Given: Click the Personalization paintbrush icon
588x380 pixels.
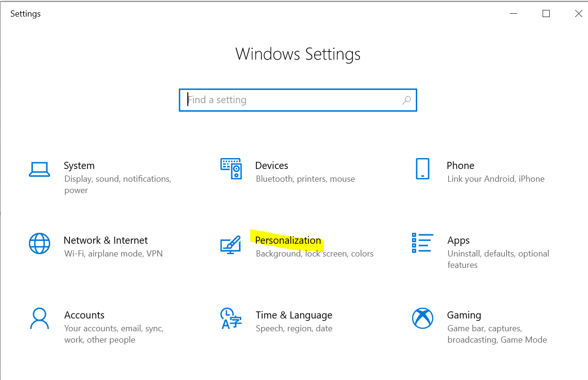Looking at the screenshot, I should (231, 244).
